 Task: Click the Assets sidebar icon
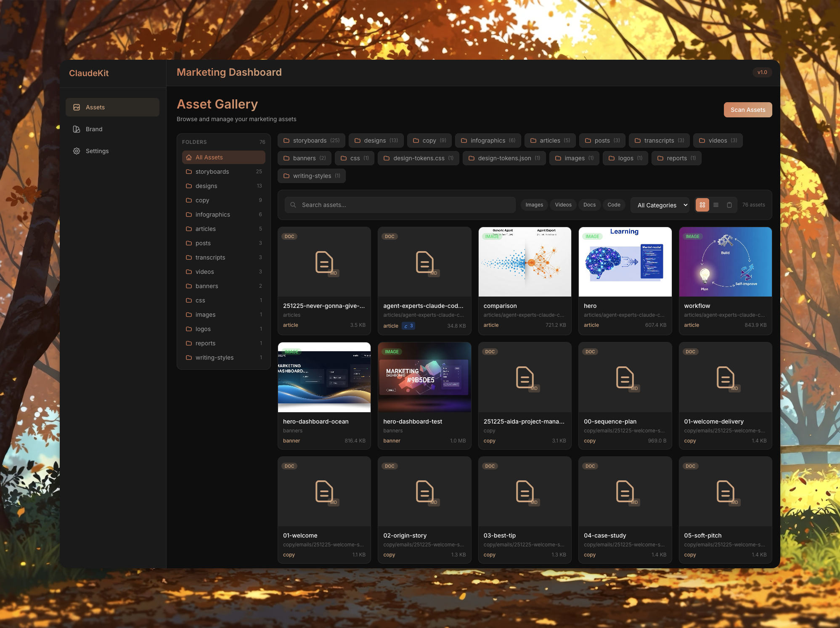pyautogui.click(x=77, y=107)
